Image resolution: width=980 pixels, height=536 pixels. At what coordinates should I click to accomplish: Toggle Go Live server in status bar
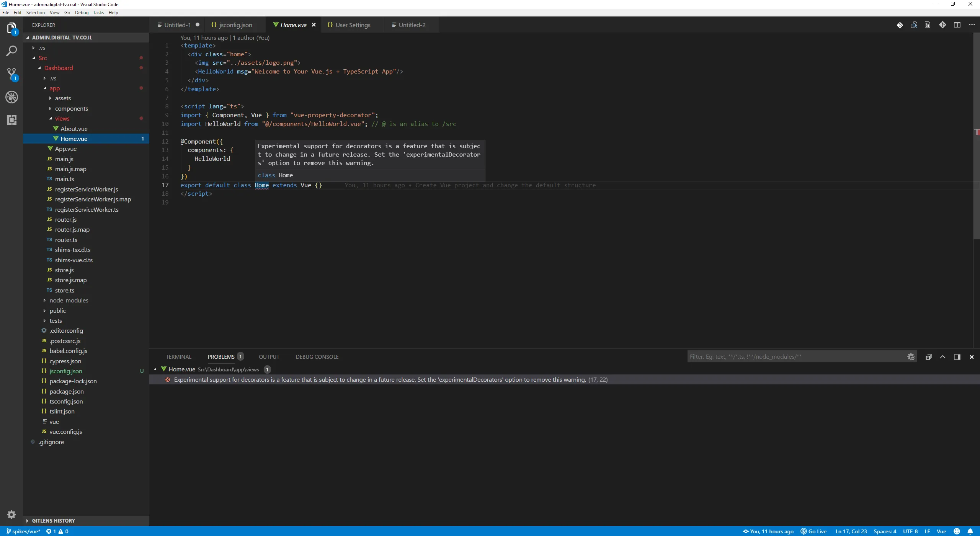pos(814,531)
